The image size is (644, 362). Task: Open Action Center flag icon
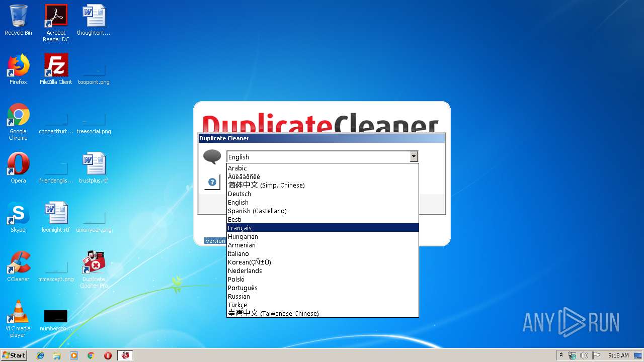pos(596,355)
